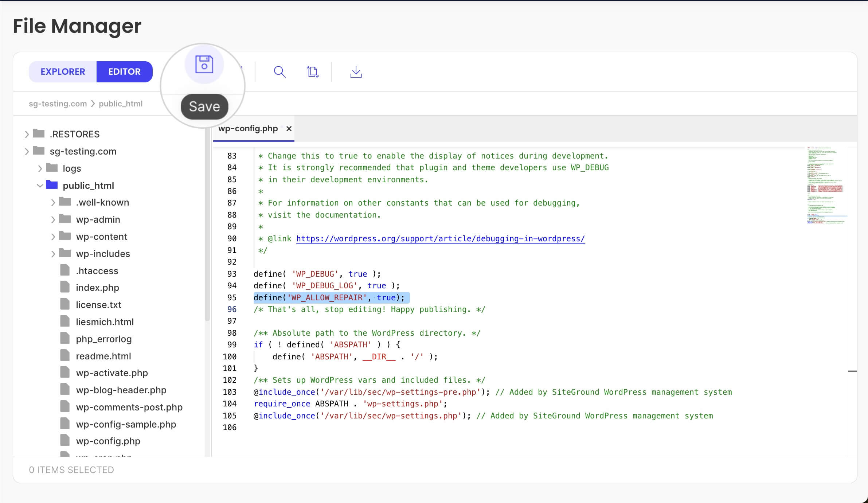Click the wp-activate.php file icon
Image resolution: width=868 pixels, height=503 pixels.
(x=65, y=372)
